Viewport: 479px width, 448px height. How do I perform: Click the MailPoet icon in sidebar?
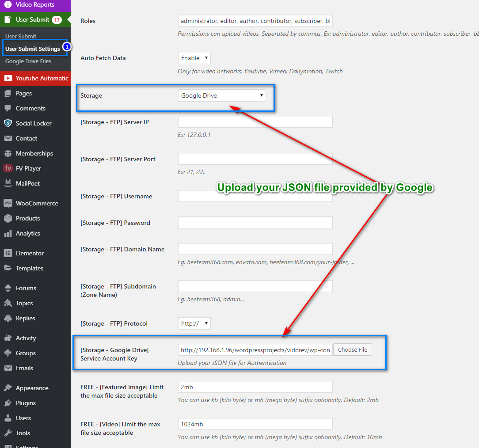[8, 183]
